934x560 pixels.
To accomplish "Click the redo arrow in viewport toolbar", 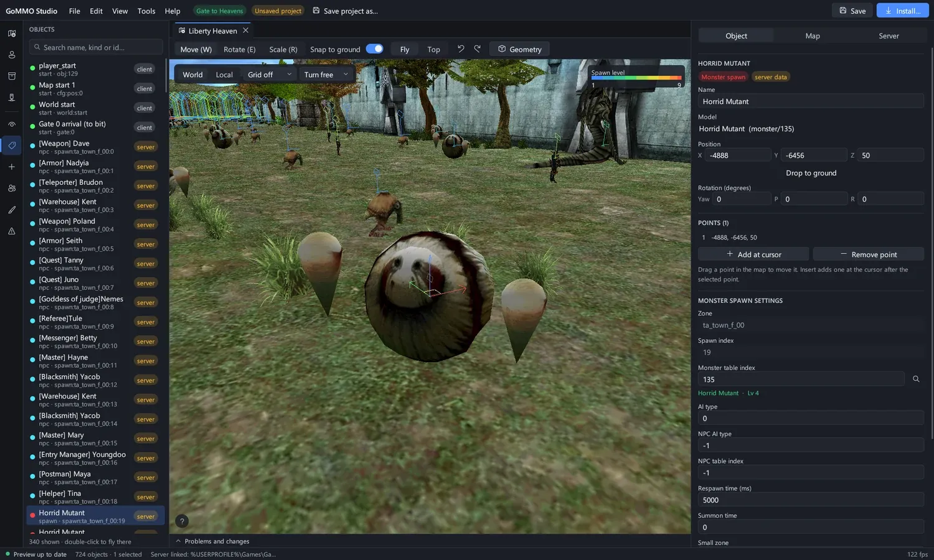I will [x=478, y=49].
